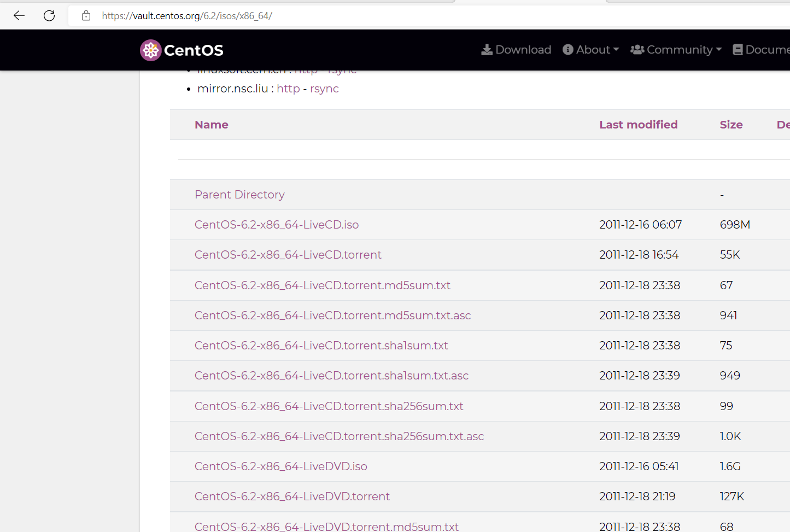Click the 1.0K size of the sha256sum.txt.asc row

pyautogui.click(x=730, y=436)
